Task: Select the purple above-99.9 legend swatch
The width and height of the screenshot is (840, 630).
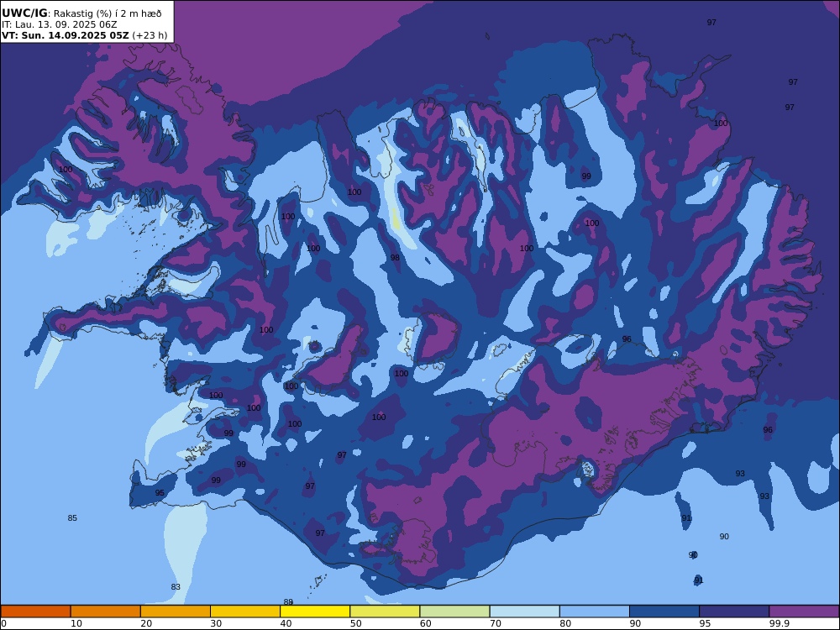Action: [x=804, y=612]
